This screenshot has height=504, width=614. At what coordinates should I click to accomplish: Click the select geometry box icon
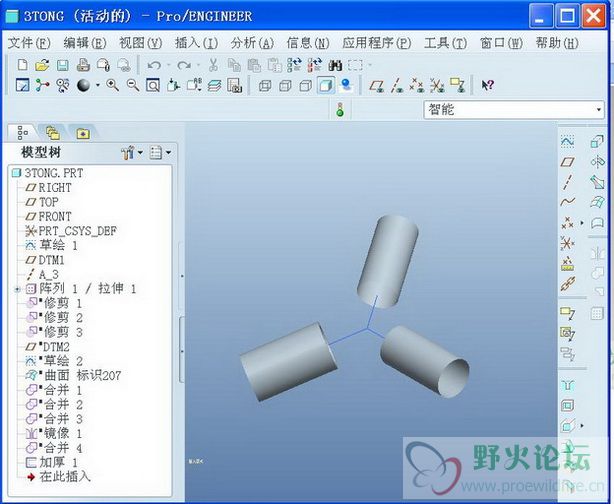(x=356, y=65)
